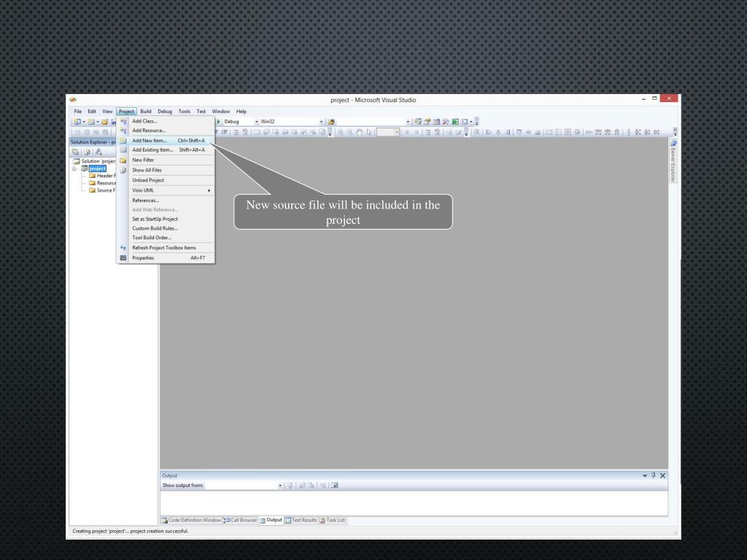Screen dimensions: 747x560
Task: Choose Add New Item... menu entry
Action: [166, 141]
